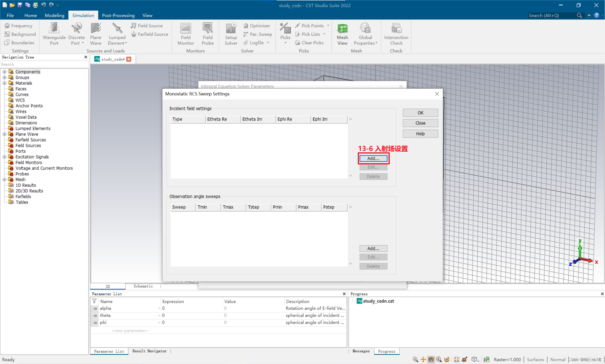Expand the Plane Wave tree node
The width and height of the screenshot is (605, 364).
click(x=4, y=134)
